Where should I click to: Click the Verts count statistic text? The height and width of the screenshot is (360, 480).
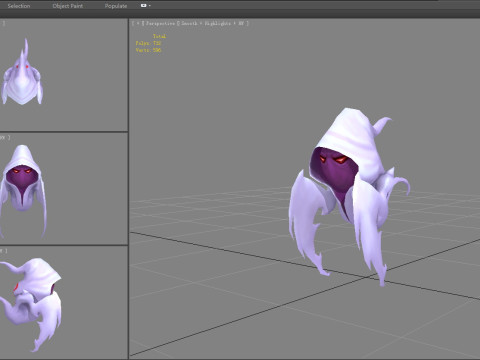point(148,50)
